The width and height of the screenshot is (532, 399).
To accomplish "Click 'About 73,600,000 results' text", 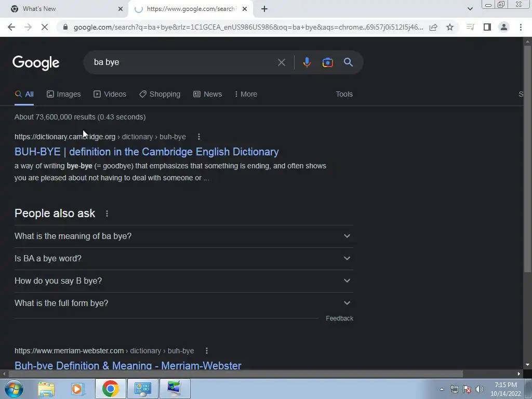I will tap(55, 117).
